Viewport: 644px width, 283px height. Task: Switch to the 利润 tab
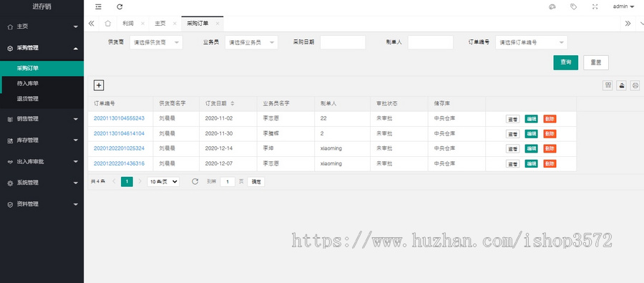point(128,24)
